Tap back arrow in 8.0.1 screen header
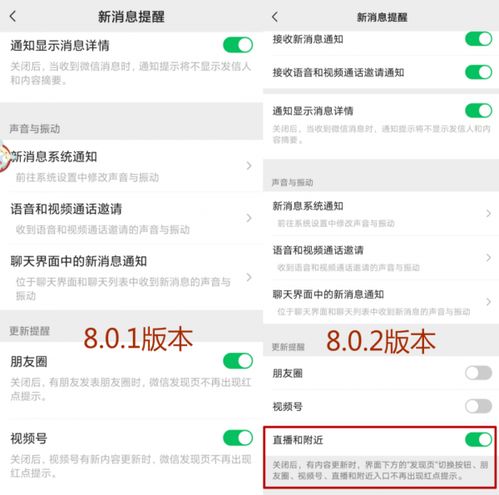Image resolution: width=499 pixels, height=495 pixels. (x=13, y=16)
